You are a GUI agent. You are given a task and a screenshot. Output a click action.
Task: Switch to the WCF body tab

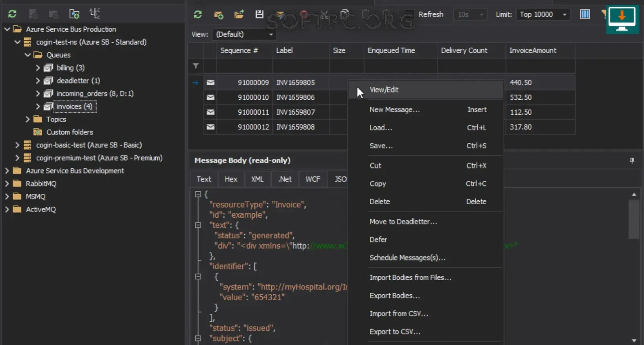coord(313,179)
